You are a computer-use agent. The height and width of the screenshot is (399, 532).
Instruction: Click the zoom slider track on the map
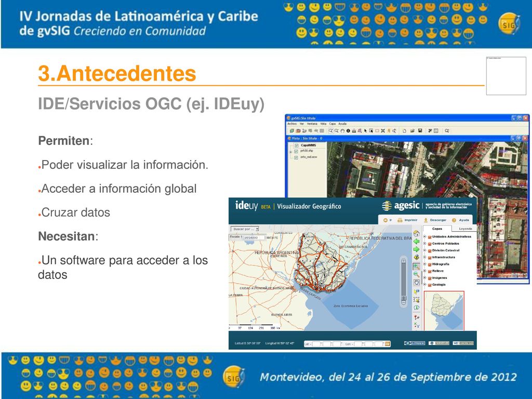[x=404, y=280]
